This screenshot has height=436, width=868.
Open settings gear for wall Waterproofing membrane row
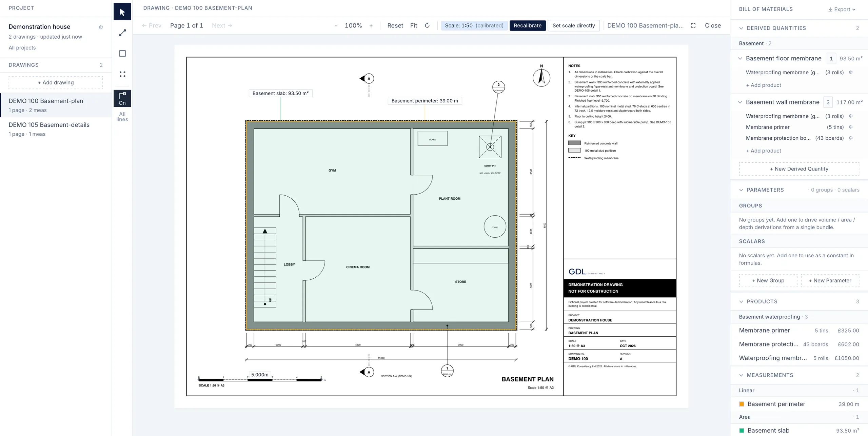coord(851,116)
